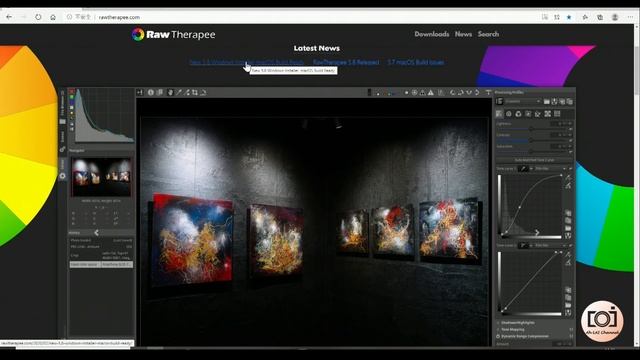Click the load profile folder icon
The height and width of the screenshot is (360, 640).
[547, 101]
